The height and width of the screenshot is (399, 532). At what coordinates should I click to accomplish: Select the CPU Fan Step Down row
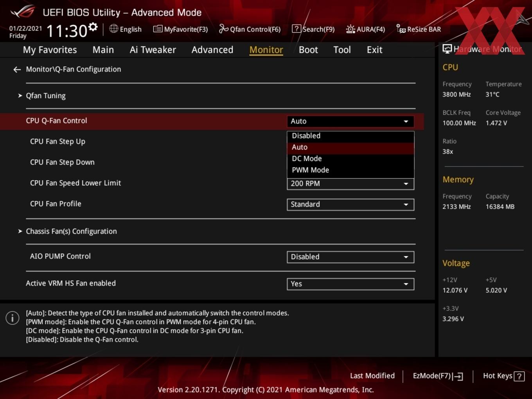(x=62, y=162)
